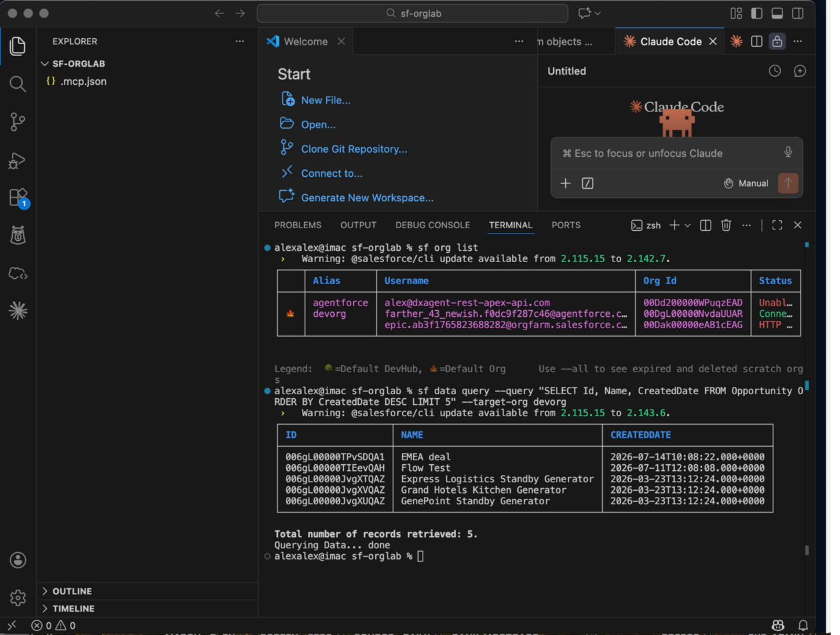Click Open... link on Welcome page
The image size is (840, 635).
318,125
